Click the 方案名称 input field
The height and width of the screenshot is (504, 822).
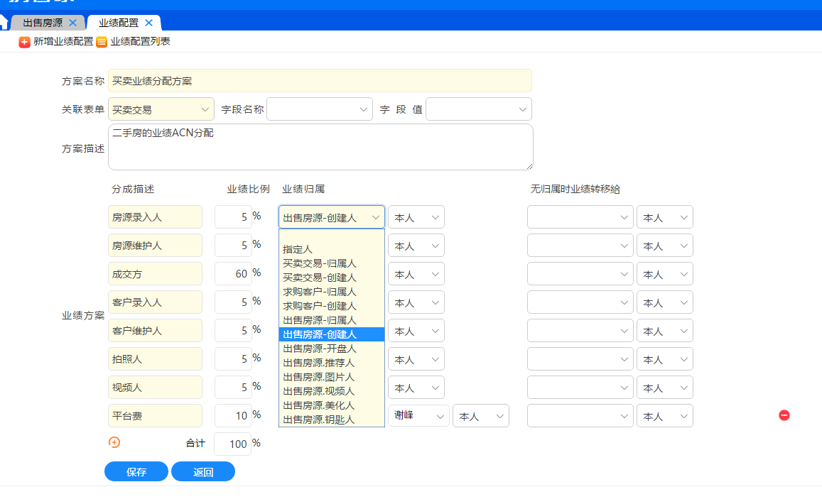coord(320,81)
